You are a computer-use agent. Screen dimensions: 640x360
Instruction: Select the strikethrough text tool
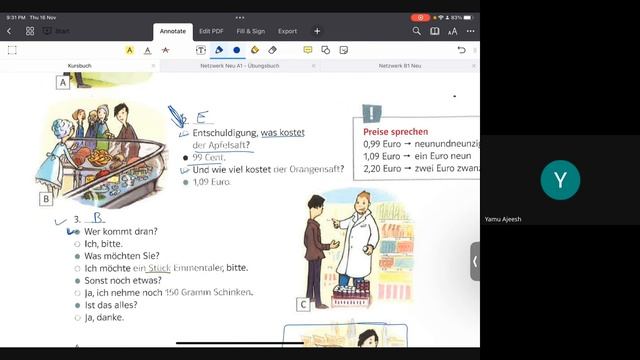tap(165, 50)
